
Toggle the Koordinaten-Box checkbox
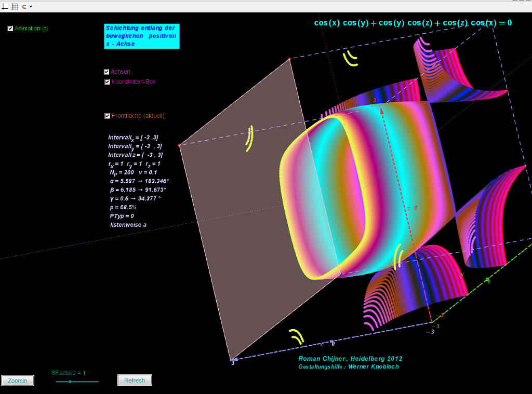coord(107,81)
